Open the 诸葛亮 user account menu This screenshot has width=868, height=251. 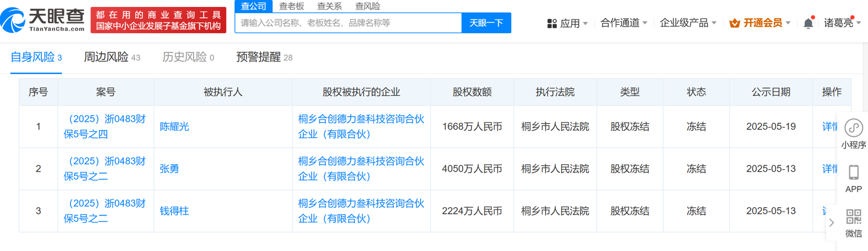[842, 23]
